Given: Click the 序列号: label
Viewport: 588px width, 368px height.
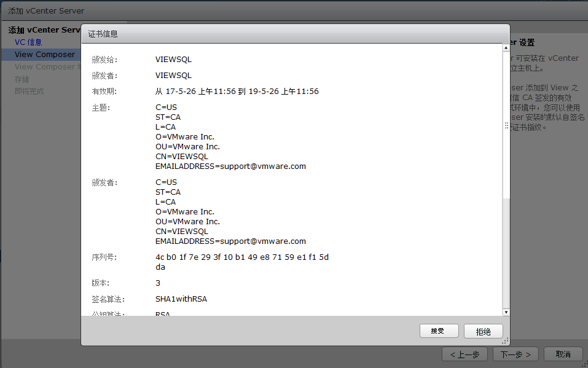Looking at the screenshot, I should (x=104, y=257).
